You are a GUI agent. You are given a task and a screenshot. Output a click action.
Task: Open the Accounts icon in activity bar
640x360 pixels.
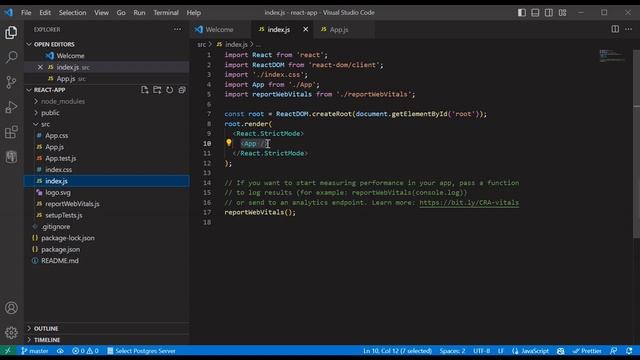tap(11, 308)
